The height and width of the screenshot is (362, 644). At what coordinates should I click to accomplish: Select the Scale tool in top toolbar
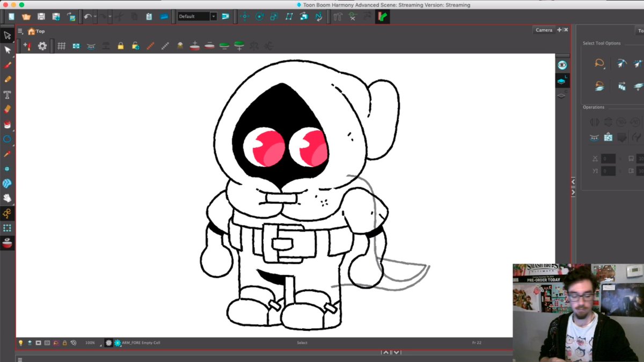[274, 17]
